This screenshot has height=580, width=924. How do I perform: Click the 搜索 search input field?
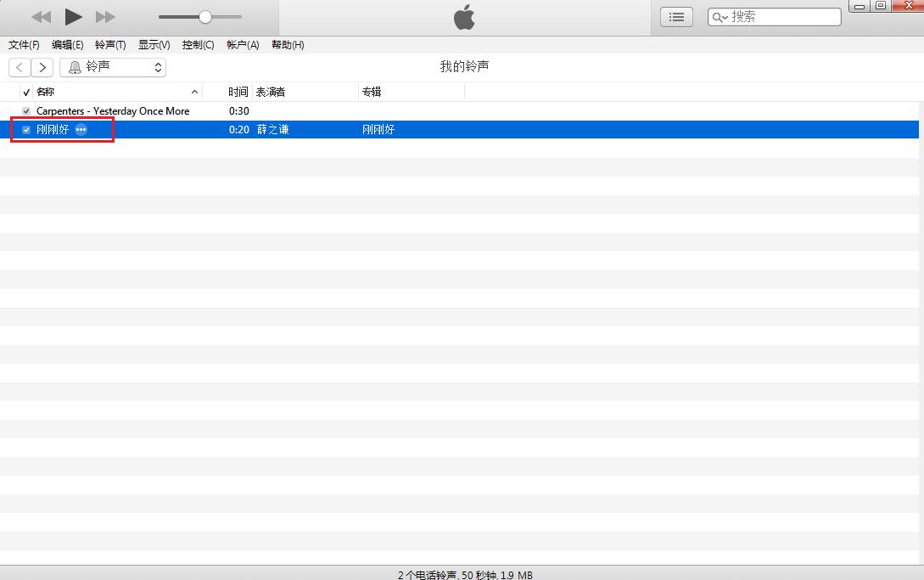[x=782, y=17]
